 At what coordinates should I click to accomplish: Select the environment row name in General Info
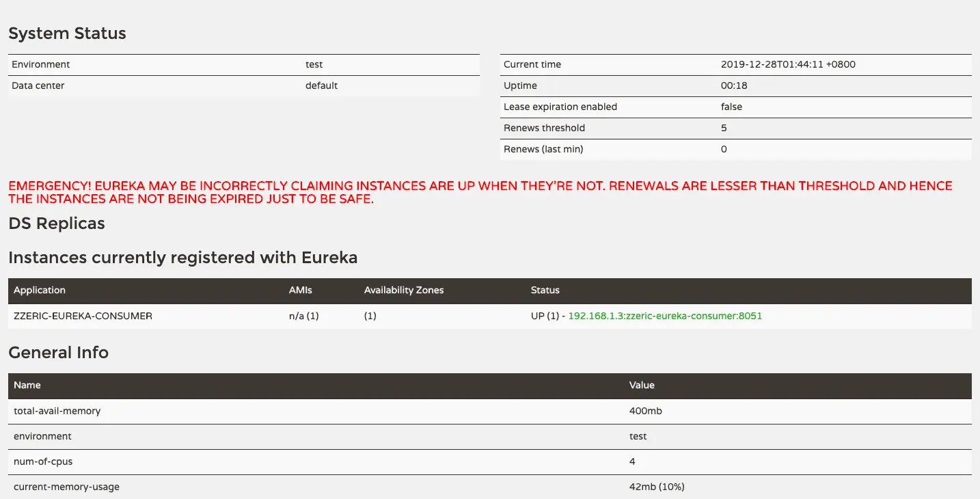coord(42,436)
